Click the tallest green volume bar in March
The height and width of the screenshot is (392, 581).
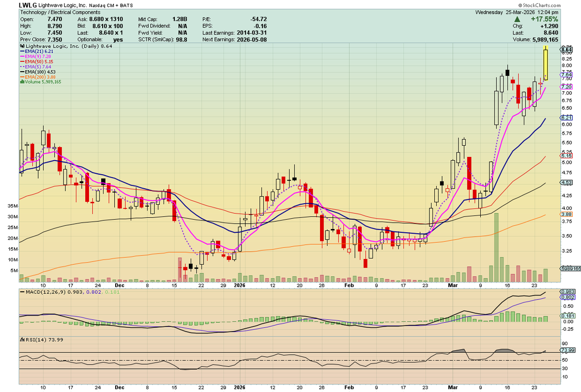coord(496,247)
